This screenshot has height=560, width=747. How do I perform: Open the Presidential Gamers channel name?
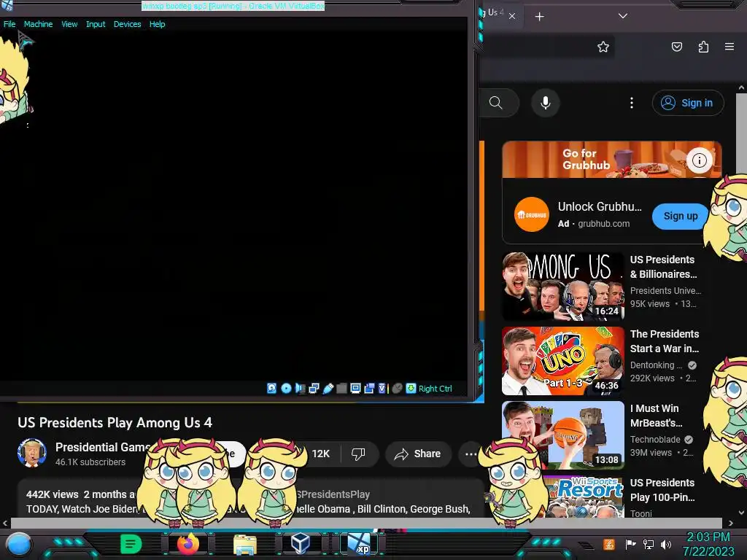coord(102,447)
